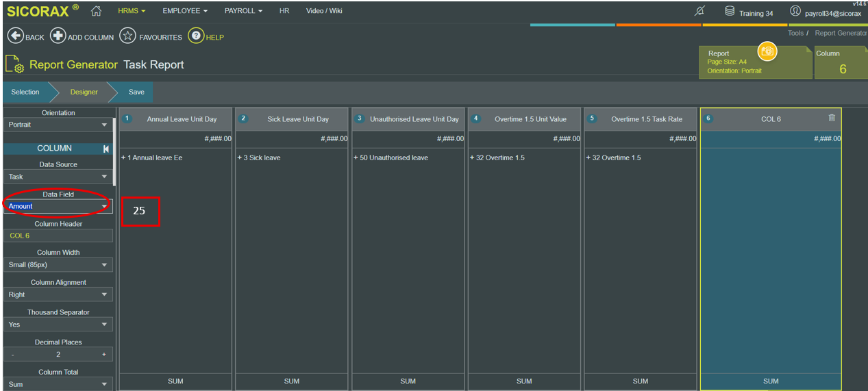Open the Column Alignment Right dropdown
The width and height of the screenshot is (868, 391).
click(58, 294)
